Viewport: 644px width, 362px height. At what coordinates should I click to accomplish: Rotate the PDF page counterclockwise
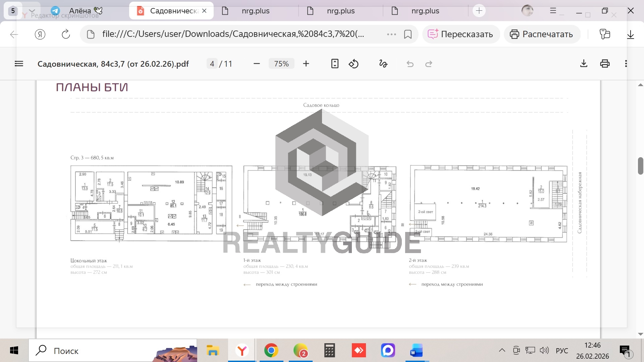click(x=354, y=64)
